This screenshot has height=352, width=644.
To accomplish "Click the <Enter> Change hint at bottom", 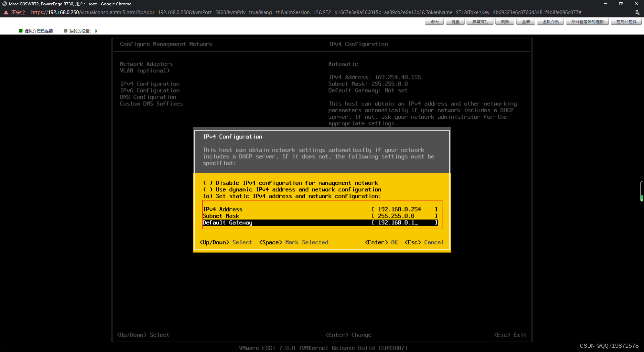I will click(x=348, y=335).
